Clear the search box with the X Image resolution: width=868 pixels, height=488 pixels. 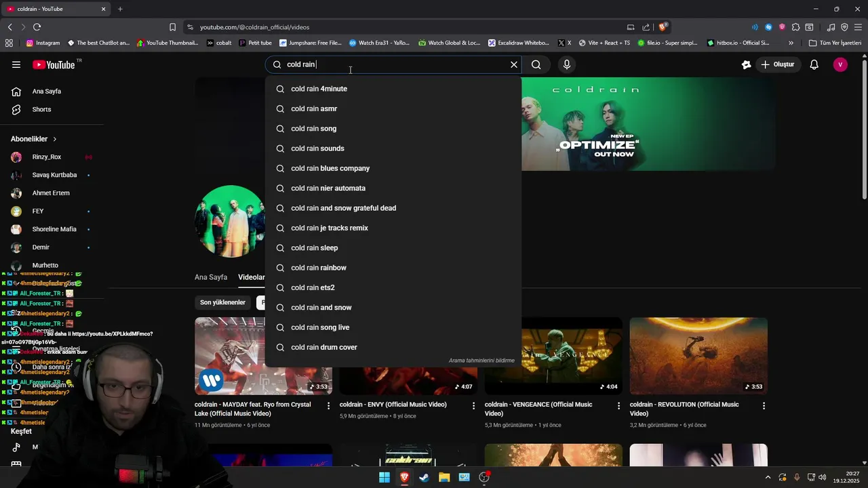(514, 64)
